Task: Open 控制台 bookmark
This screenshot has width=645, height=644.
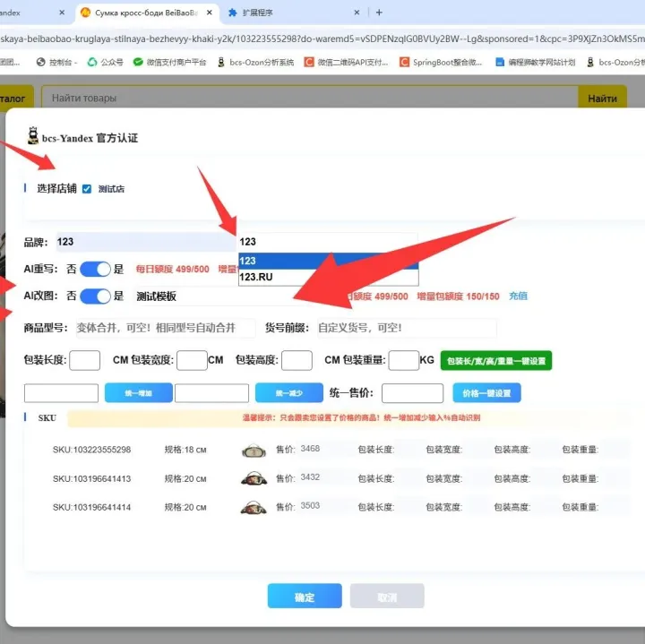Action: [x=57, y=62]
